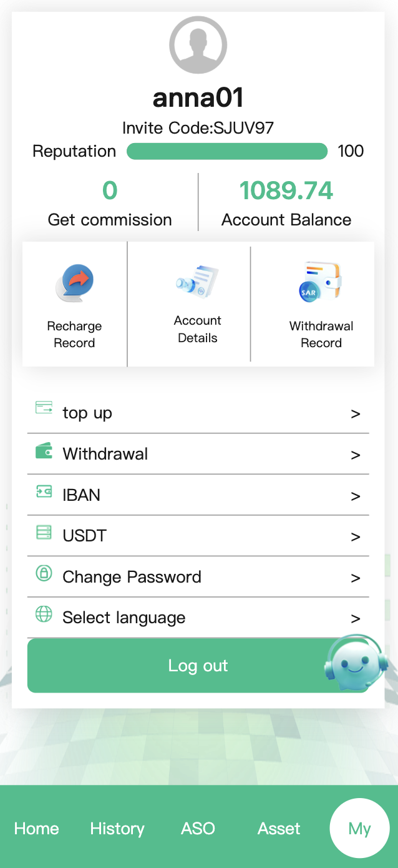Click the profile avatar picture
Image resolution: width=398 pixels, height=868 pixels.
coord(198,45)
